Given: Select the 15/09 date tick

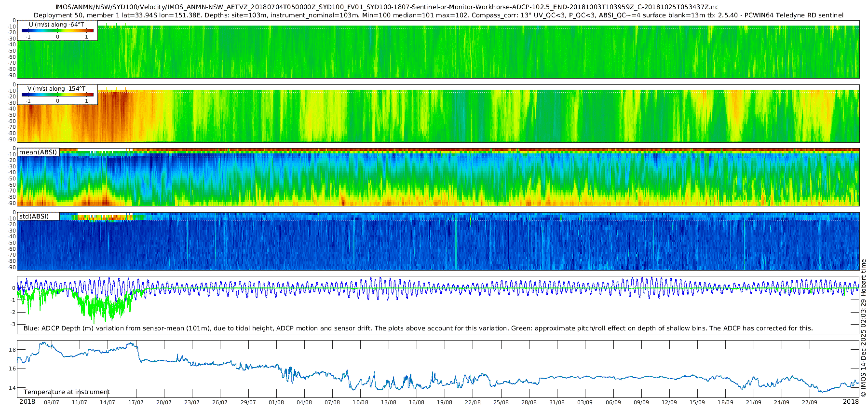Looking at the screenshot, I should coord(697,403).
